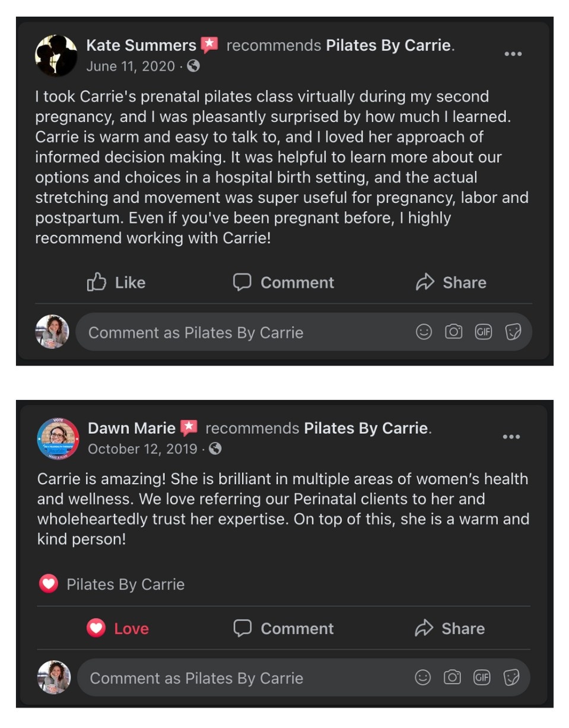Share Dawn Marie's recommendation

[x=450, y=628]
